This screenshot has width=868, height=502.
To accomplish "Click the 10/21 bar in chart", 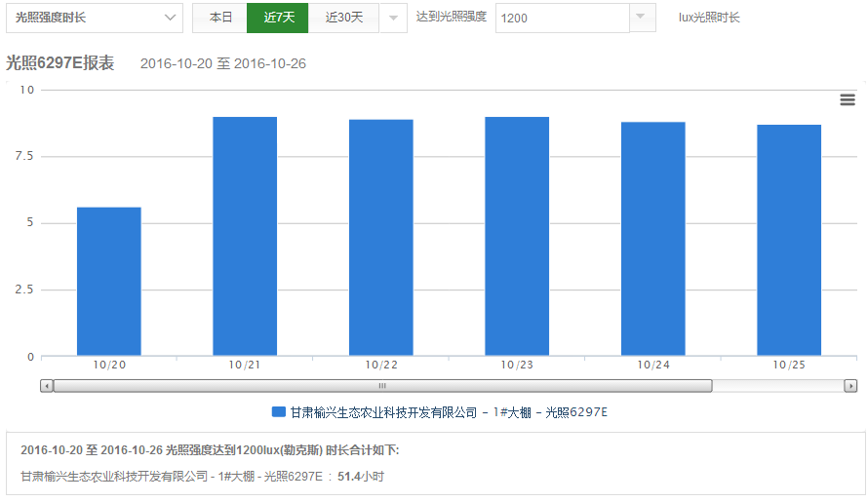I will click(245, 237).
